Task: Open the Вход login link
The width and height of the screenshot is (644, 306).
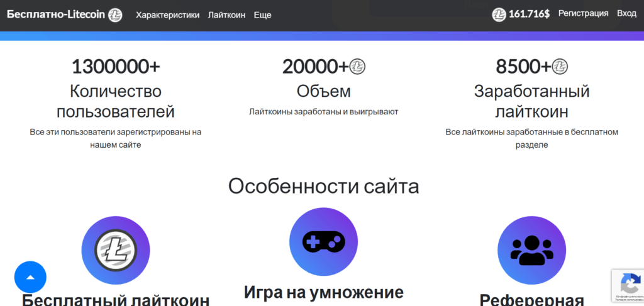Action: point(627,14)
